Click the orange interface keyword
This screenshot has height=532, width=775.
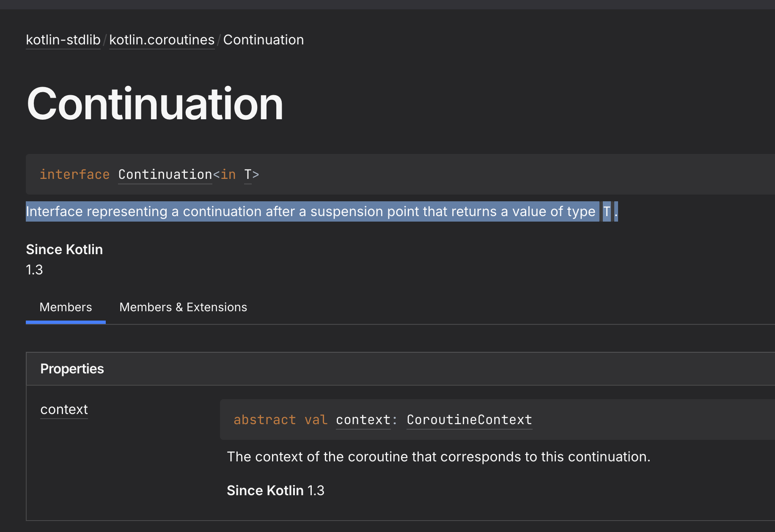pyautogui.click(x=74, y=175)
